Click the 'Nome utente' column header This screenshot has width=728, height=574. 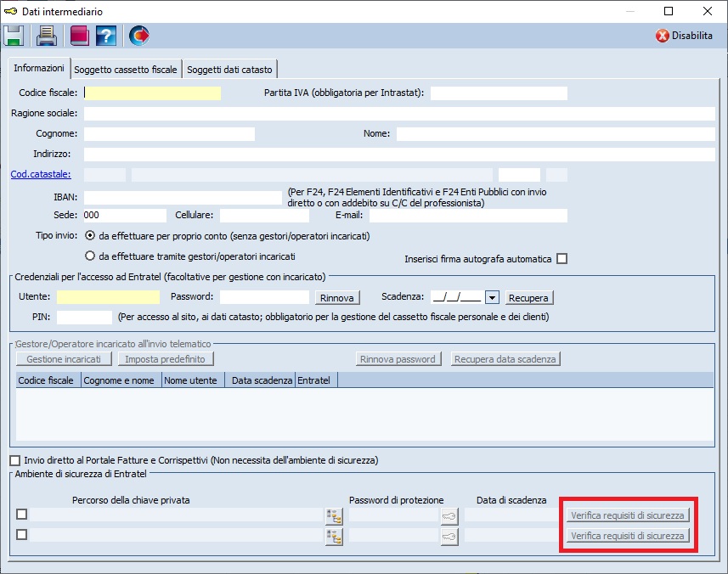pyautogui.click(x=193, y=380)
